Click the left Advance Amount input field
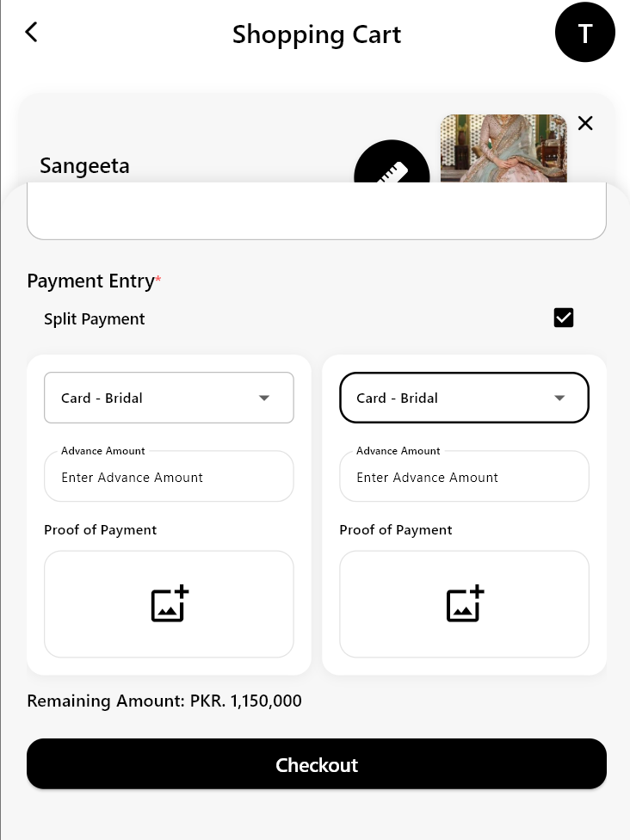This screenshot has width=630, height=840. click(169, 476)
